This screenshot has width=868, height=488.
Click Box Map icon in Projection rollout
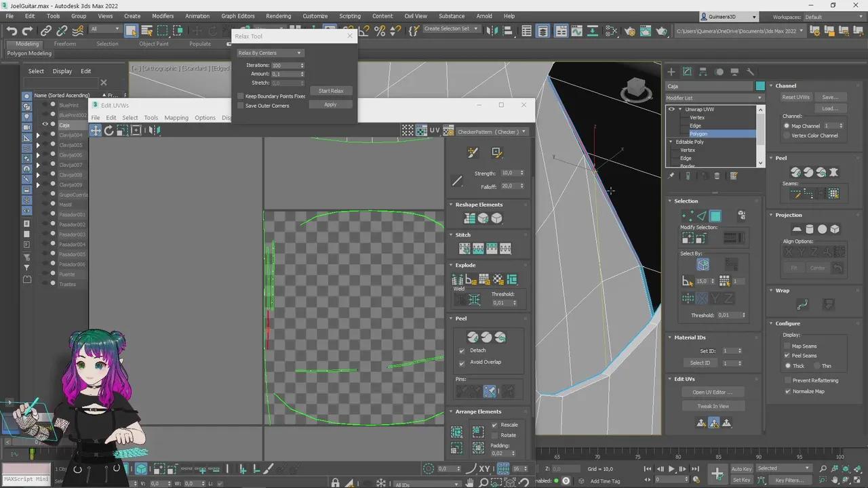tap(835, 229)
